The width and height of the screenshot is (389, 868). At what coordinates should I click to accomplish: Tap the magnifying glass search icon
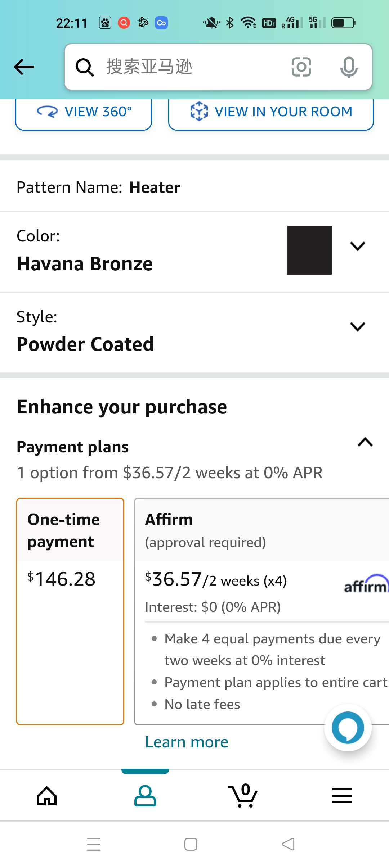pos(85,67)
